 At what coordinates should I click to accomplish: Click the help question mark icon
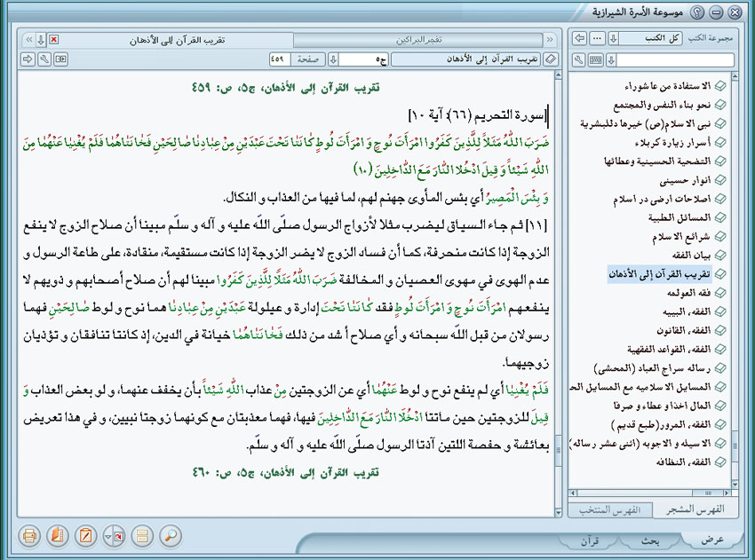(x=697, y=13)
